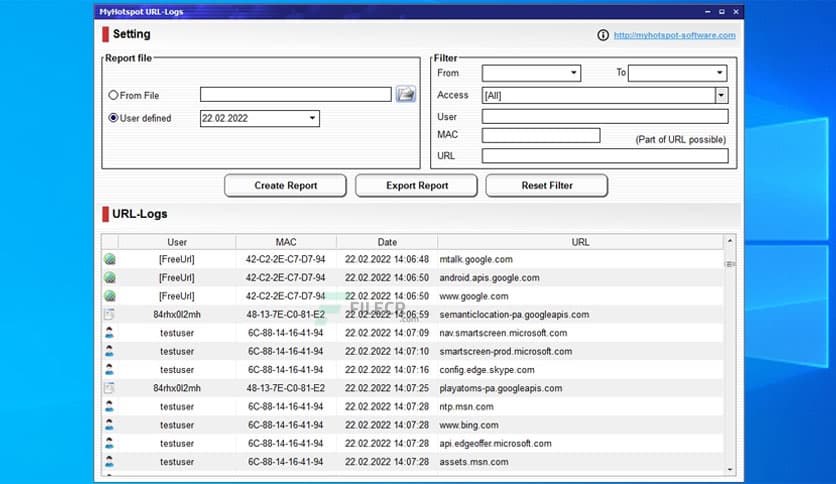This screenshot has width=836, height=484.
Task: Open the To date filter dropdown
Action: point(719,72)
